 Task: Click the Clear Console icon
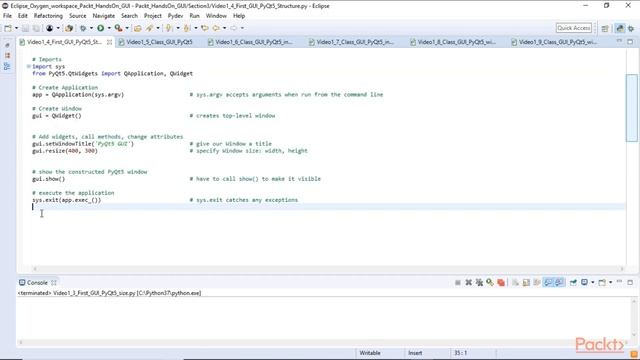pyautogui.click(x=516, y=282)
